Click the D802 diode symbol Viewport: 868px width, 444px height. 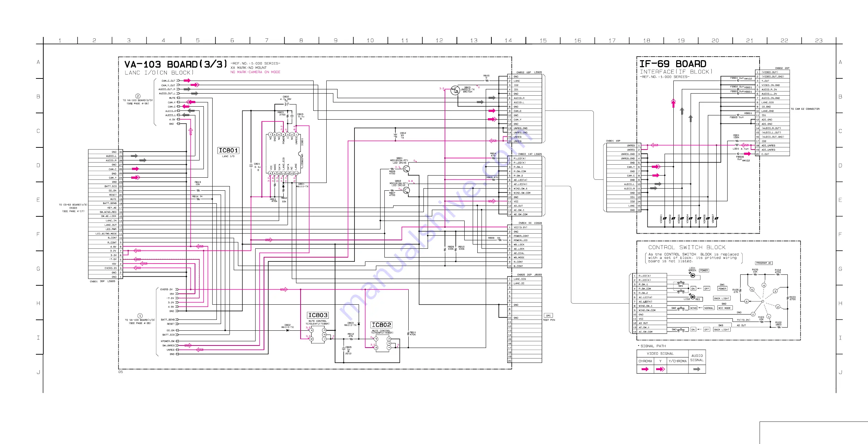pyautogui.click(x=288, y=330)
